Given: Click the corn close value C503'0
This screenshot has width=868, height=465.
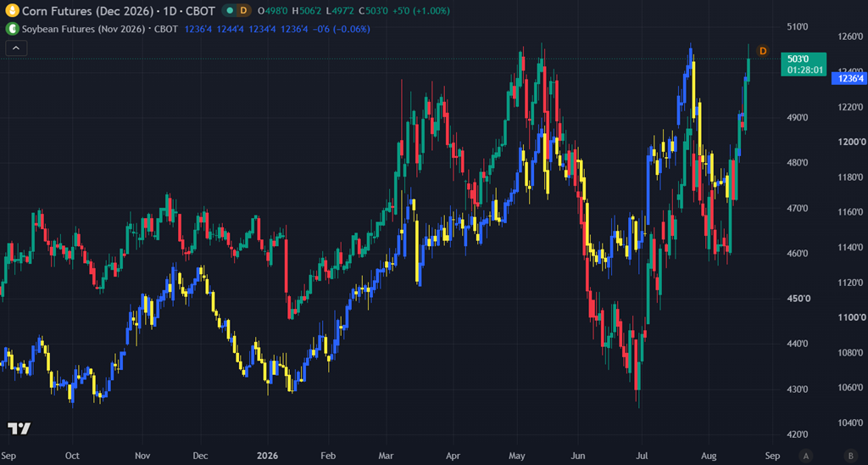Looking at the screenshot, I should (x=372, y=11).
